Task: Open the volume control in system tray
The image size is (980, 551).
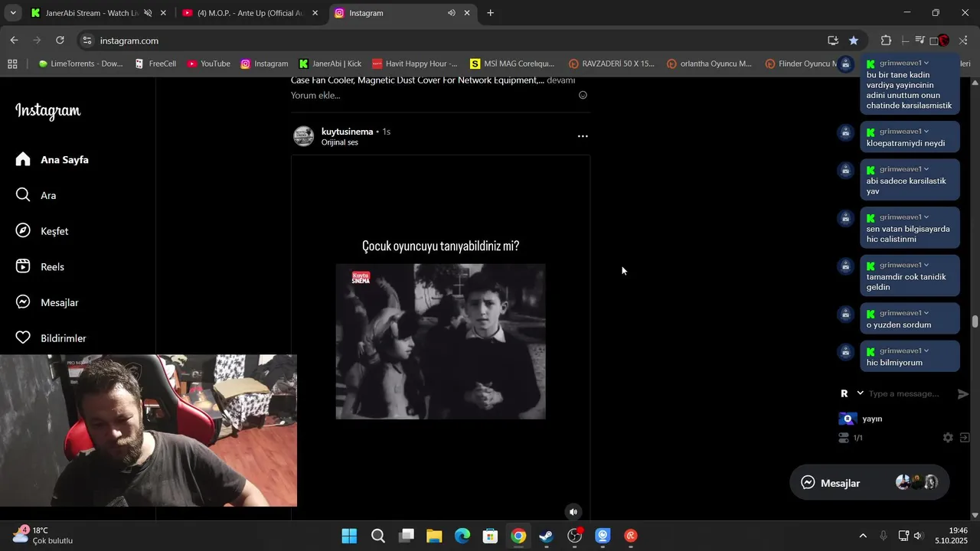Action: [x=918, y=536]
